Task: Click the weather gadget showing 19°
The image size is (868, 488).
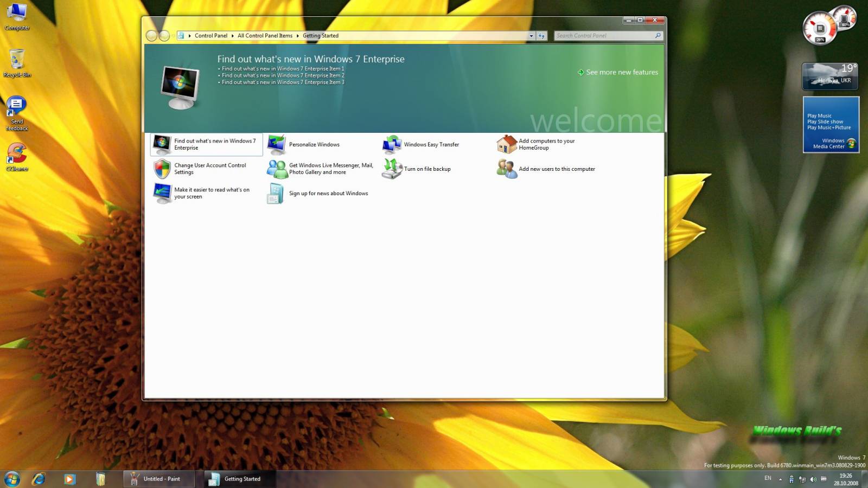Action: pyautogui.click(x=831, y=76)
